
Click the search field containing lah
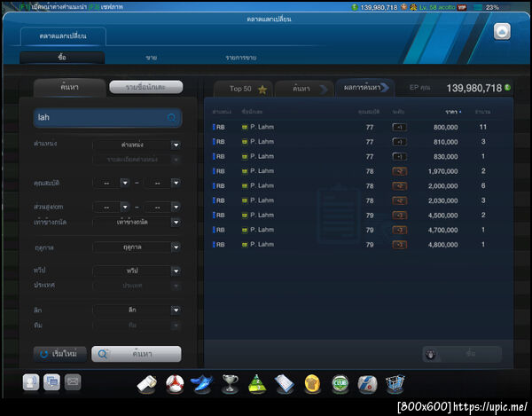pos(107,117)
